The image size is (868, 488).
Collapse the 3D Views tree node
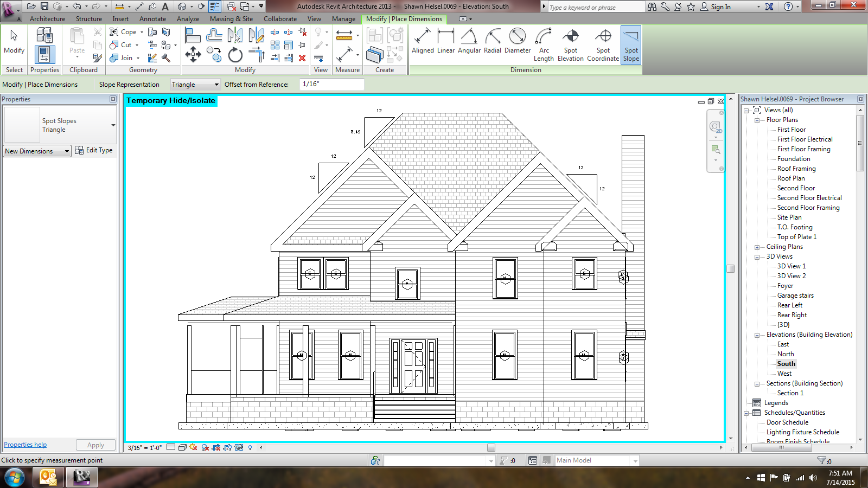click(x=757, y=257)
